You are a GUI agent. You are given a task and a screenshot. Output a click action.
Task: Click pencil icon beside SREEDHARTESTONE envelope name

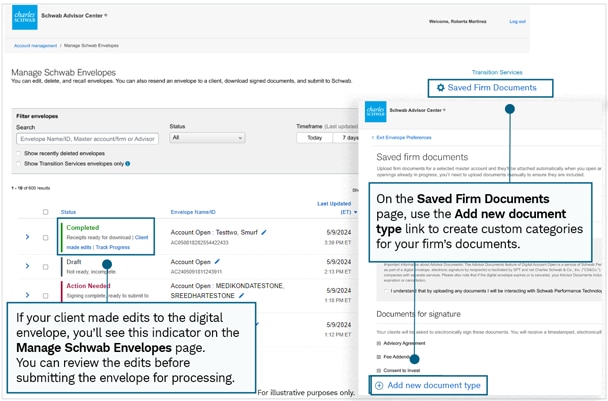coord(242,296)
